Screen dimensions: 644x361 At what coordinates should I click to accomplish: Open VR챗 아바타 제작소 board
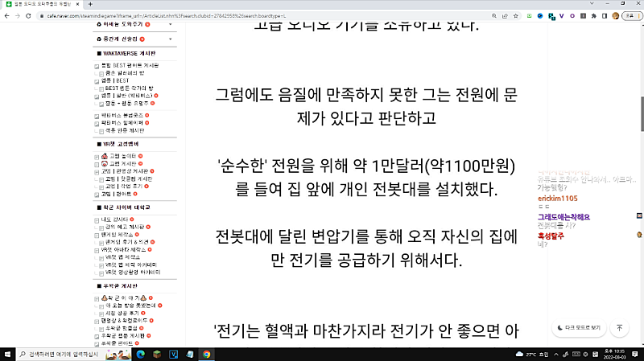pos(123,250)
